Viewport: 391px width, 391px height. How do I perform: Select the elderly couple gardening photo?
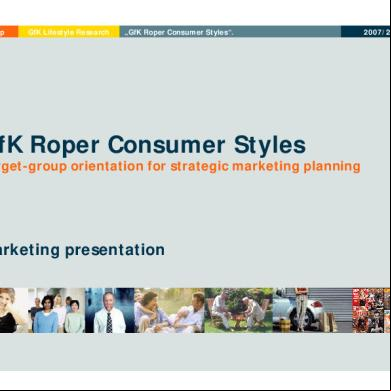tap(239, 310)
